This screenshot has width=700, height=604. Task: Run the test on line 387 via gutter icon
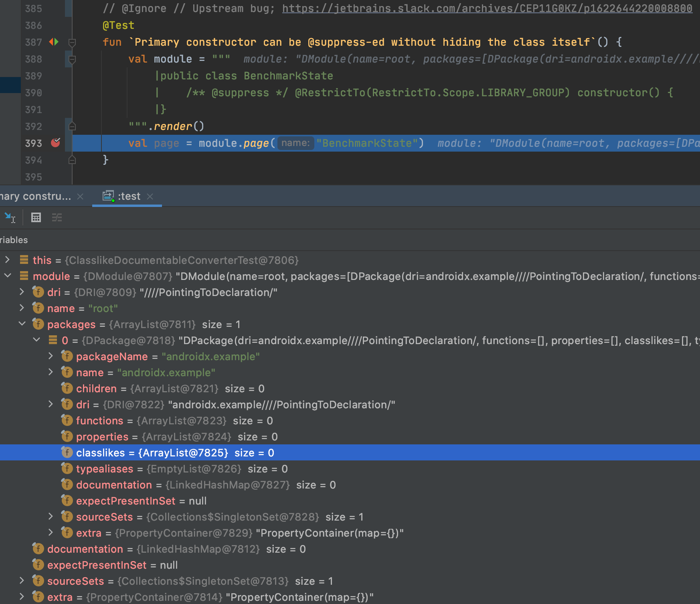(x=54, y=42)
